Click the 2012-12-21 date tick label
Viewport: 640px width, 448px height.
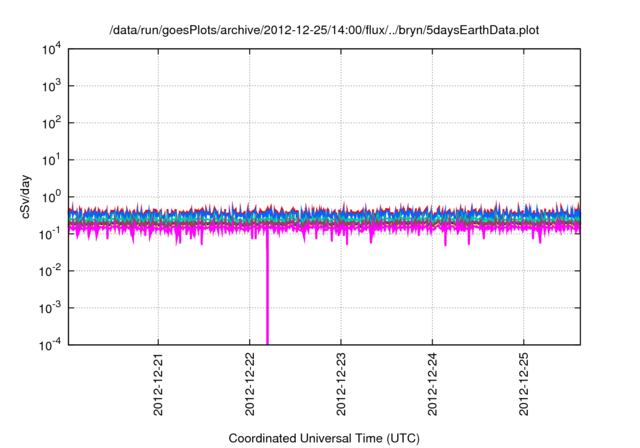tap(158, 384)
